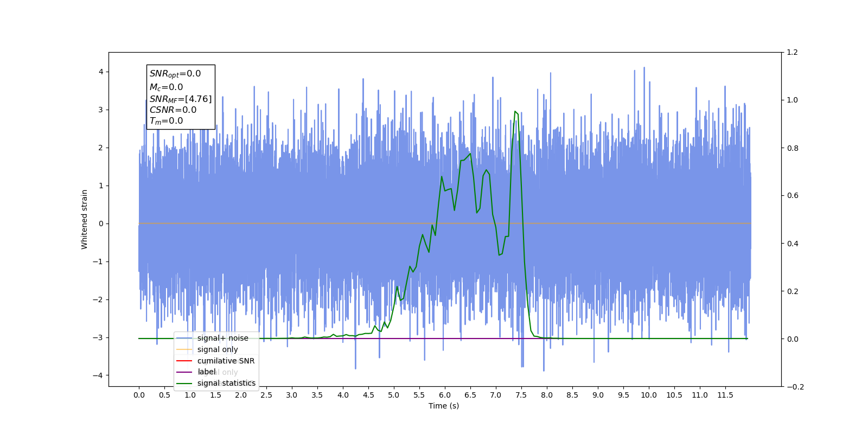This screenshot has height=434, width=868.
Task: Click the x-axis tick label 2.5
Action: pyautogui.click(x=266, y=395)
